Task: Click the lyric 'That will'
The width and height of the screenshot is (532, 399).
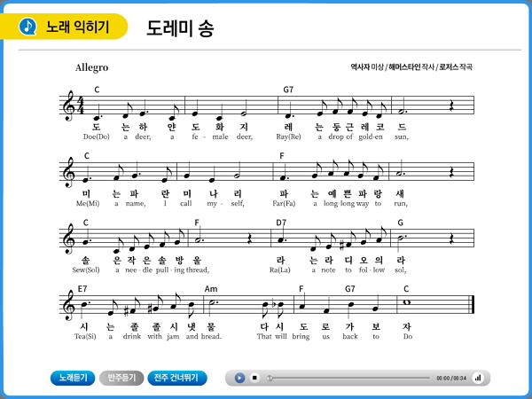Action: (272, 337)
